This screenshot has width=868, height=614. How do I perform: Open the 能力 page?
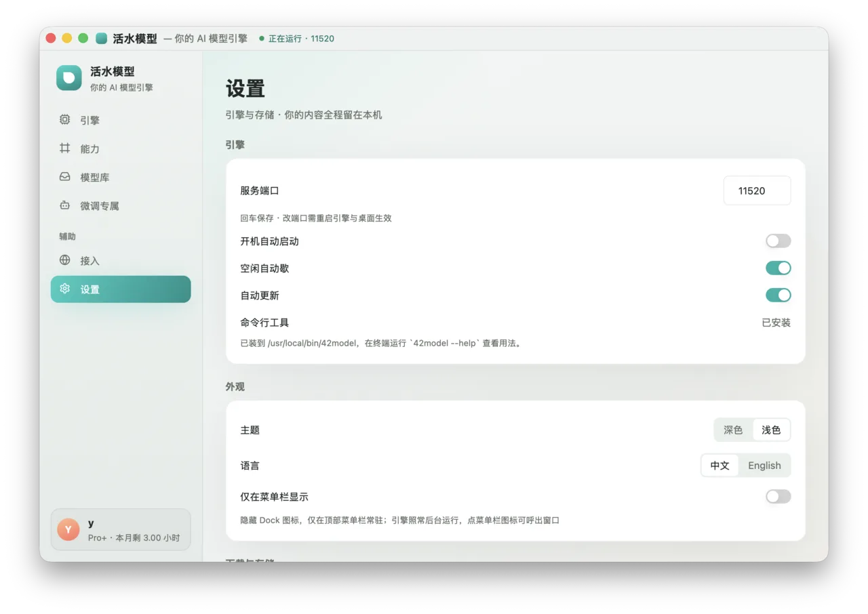[121, 148]
